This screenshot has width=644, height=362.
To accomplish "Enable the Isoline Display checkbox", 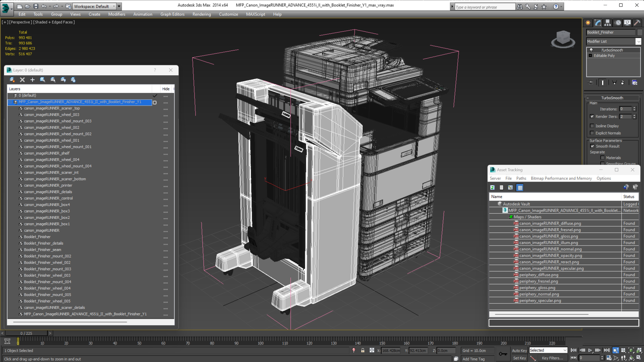I will pos(592,126).
